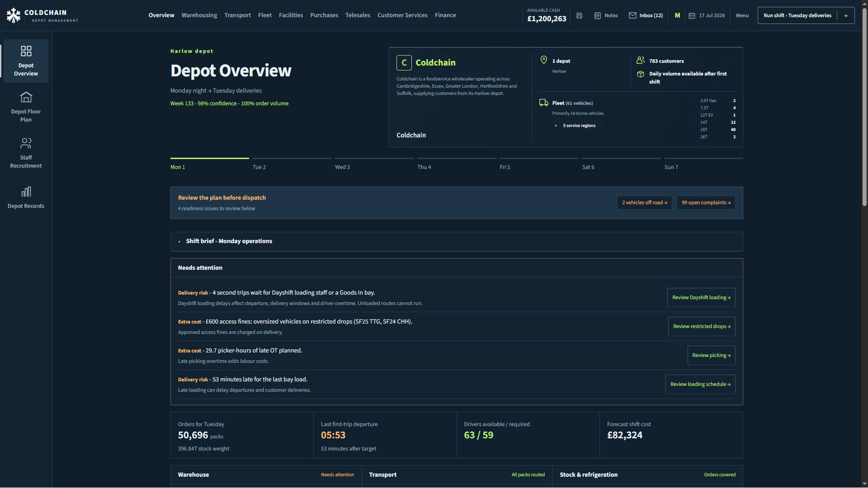The image size is (868, 488).
Task: Click the location pin icon beside 1 depot
Action: pyautogui.click(x=544, y=60)
